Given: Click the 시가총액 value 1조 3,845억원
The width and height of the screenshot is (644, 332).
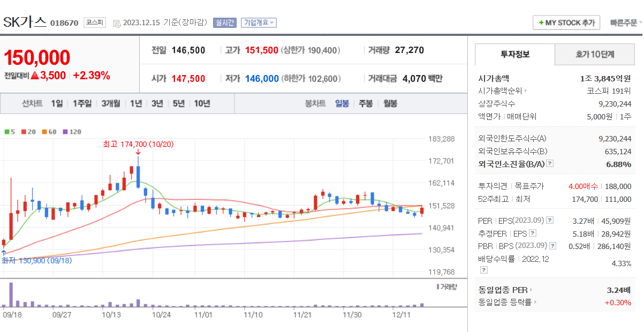Looking at the screenshot, I should (x=605, y=78).
